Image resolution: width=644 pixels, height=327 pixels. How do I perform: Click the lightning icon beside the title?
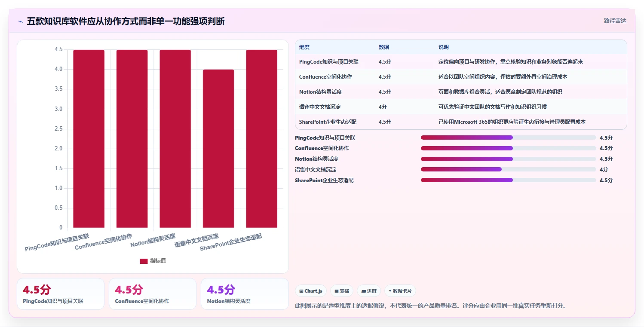pyautogui.click(x=20, y=21)
